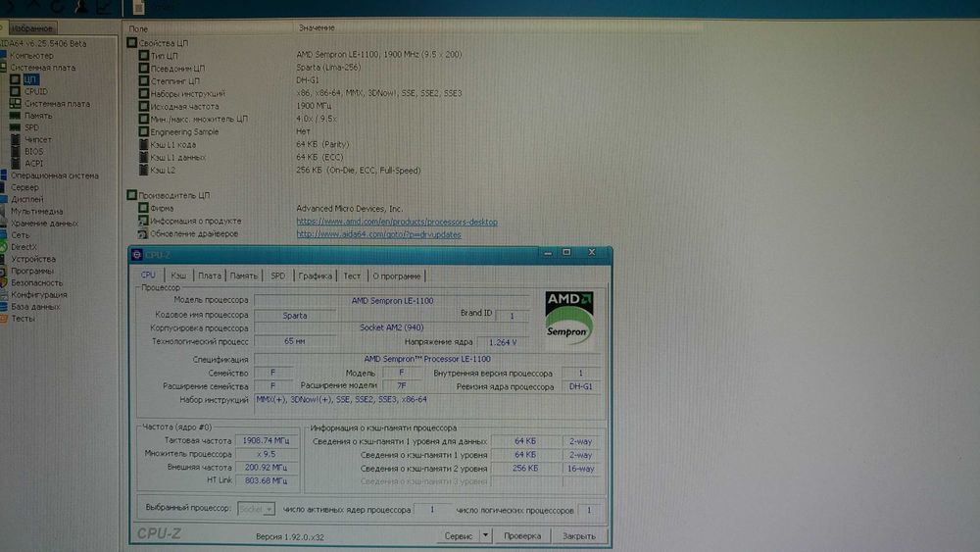Click the Сервис button in CPU-Z
This screenshot has height=552, width=980.
458,535
